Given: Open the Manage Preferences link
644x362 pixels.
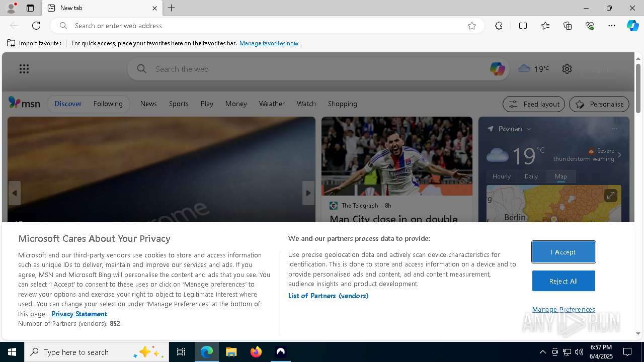Looking at the screenshot, I should point(563,309).
